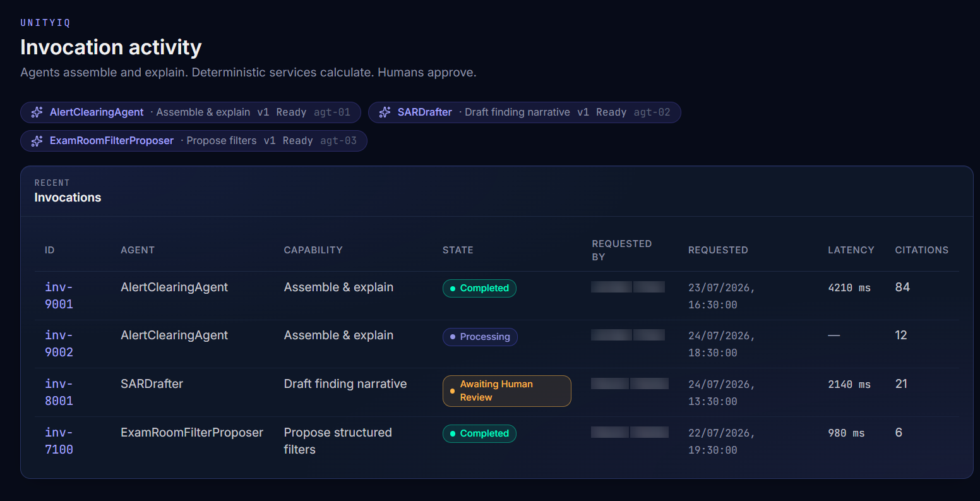
Task: Open invocation inv-7100
Action: pos(59,441)
